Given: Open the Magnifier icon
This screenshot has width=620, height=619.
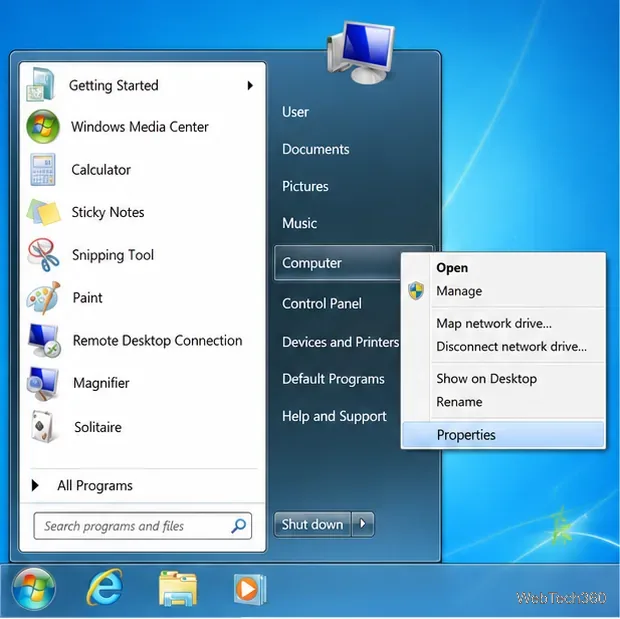Looking at the screenshot, I should (43, 383).
